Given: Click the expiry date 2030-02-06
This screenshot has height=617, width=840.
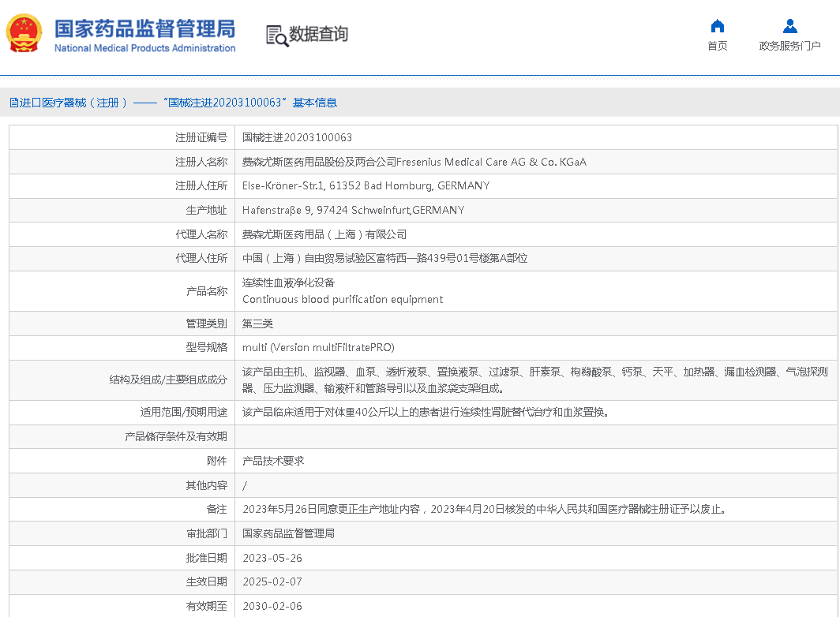Looking at the screenshot, I should point(272,606).
